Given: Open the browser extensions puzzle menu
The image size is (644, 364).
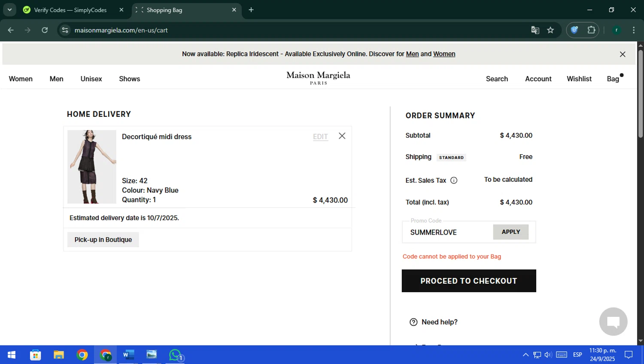Looking at the screenshot, I should 591,30.
